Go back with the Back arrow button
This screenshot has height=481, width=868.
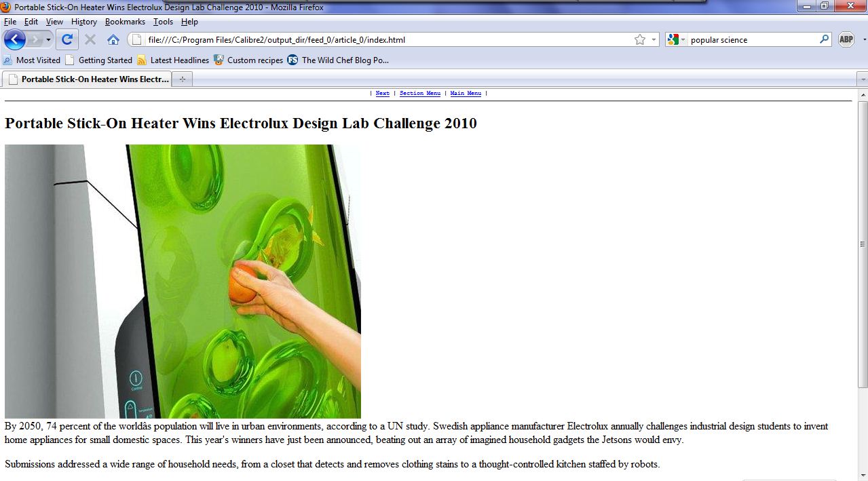[x=14, y=39]
